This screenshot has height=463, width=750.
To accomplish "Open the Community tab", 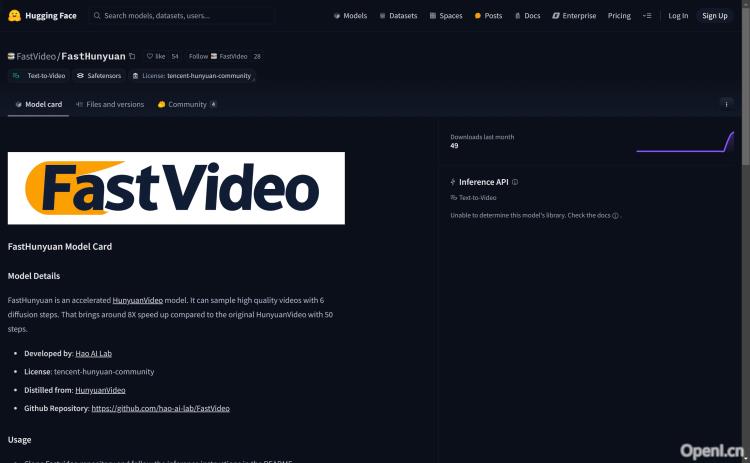I will tap(187, 104).
